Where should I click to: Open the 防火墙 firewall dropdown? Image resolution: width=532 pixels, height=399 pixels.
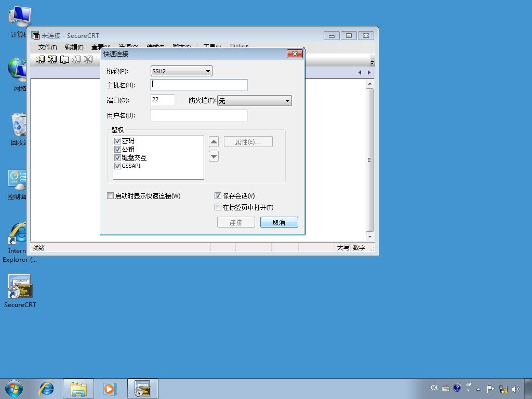255,100
